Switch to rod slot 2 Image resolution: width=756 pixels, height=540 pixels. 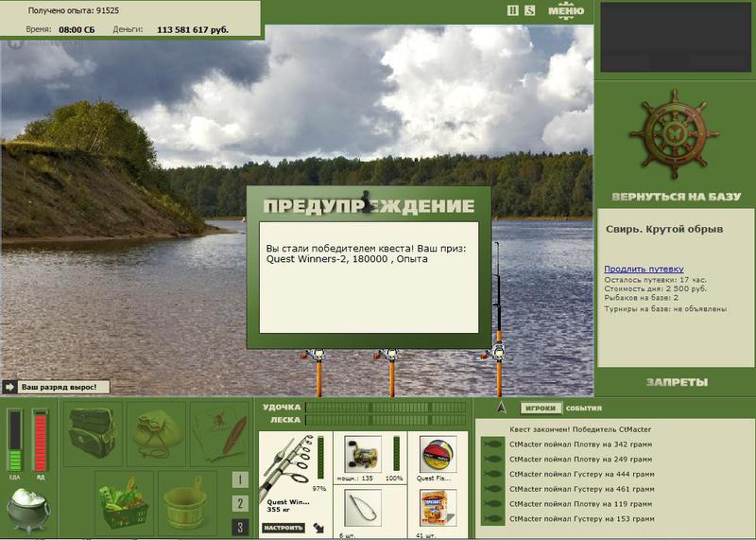[x=240, y=503]
